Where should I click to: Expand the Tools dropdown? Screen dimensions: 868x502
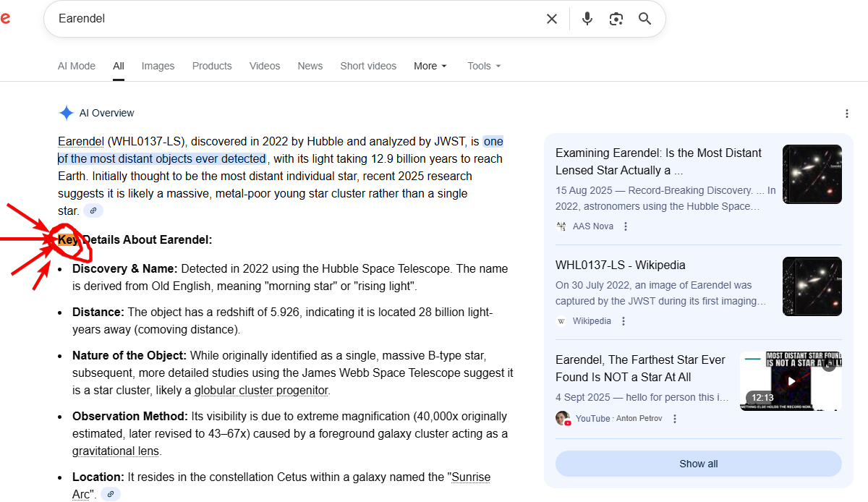[x=484, y=66]
